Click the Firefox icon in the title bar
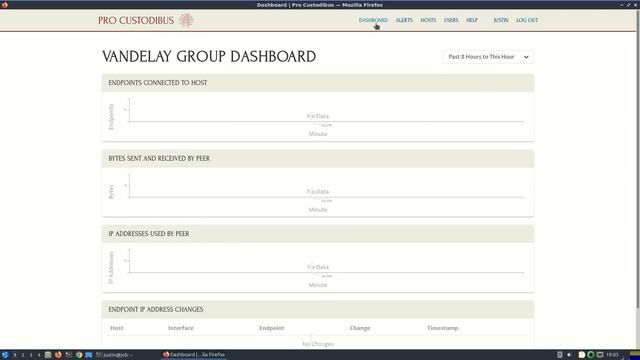This screenshot has height=360, width=640. 4,5
